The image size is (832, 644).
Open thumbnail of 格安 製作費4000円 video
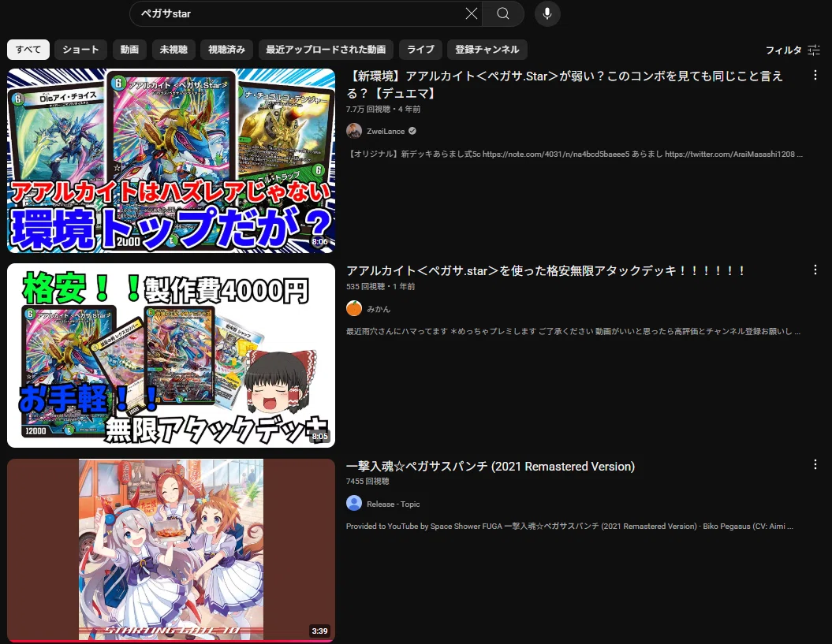click(171, 356)
